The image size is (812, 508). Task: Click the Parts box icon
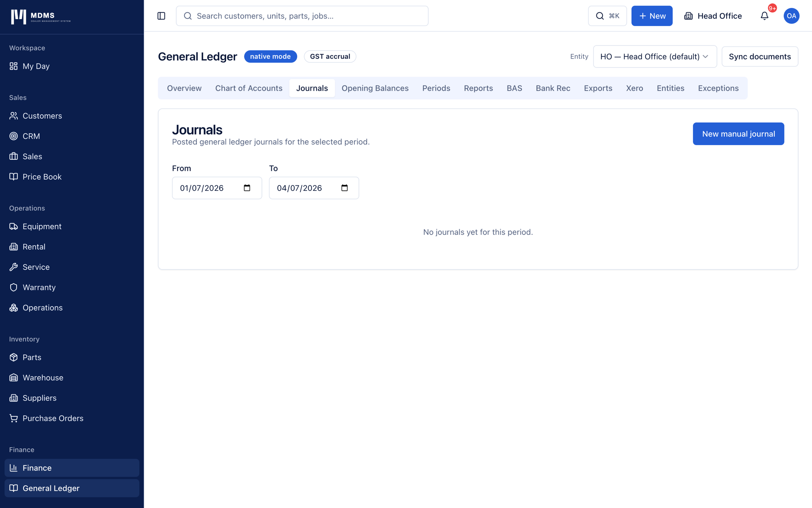click(13, 357)
